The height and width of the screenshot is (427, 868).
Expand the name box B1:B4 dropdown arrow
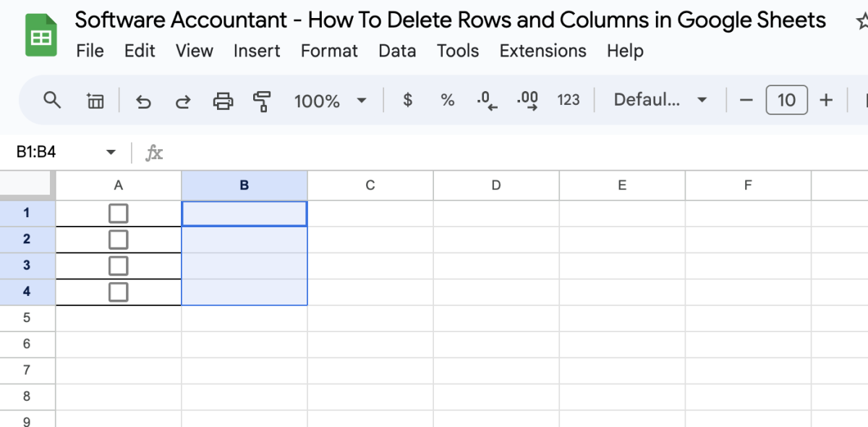pyautogui.click(x=111, y=153)
